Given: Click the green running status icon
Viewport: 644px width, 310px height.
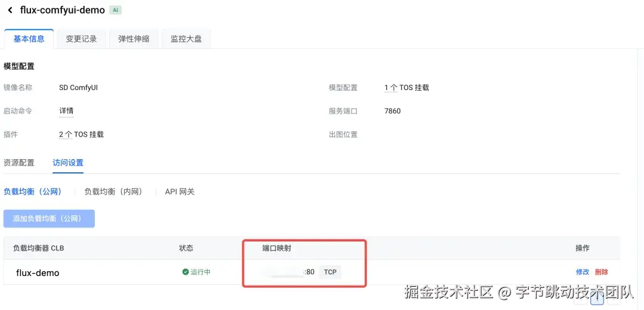Looking at the screenshot, I should [185, 272].
